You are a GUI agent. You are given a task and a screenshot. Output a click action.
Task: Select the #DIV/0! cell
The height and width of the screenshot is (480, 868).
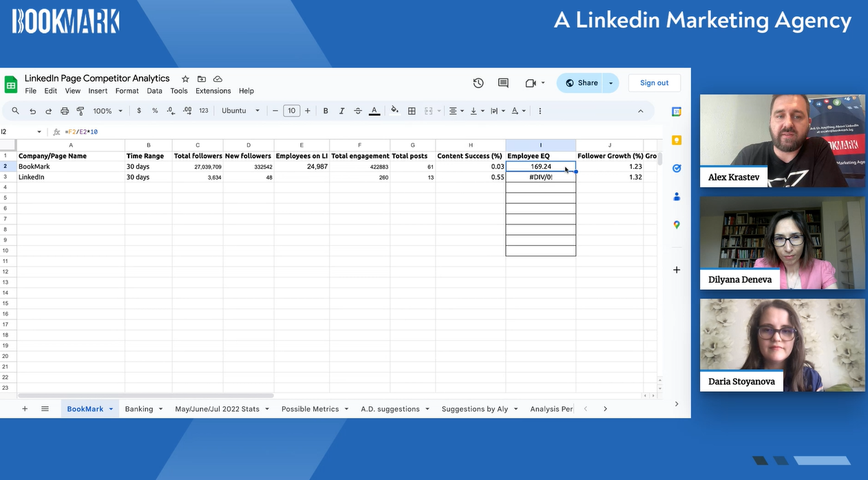[541, 177]
